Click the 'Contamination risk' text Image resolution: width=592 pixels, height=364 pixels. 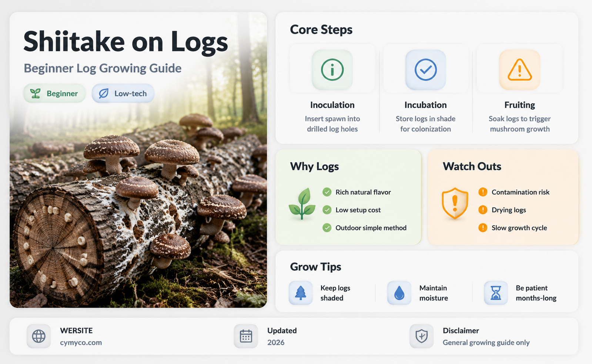point(521,192)
